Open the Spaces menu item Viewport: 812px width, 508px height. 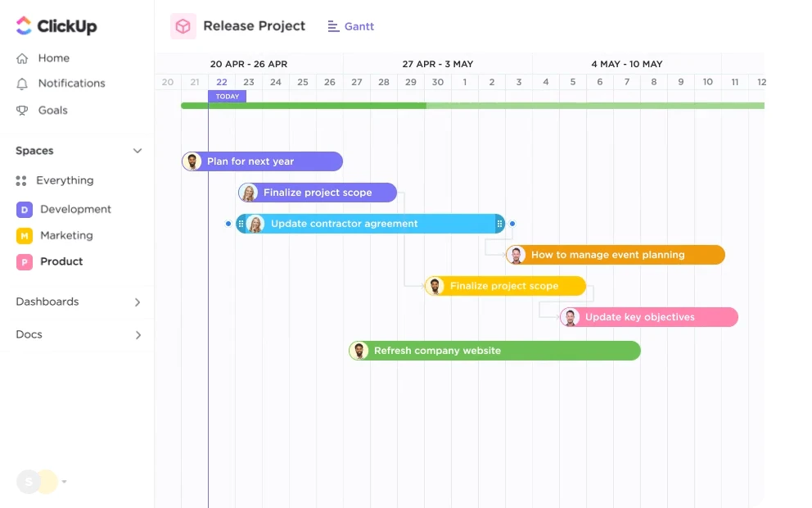(34, 151)
